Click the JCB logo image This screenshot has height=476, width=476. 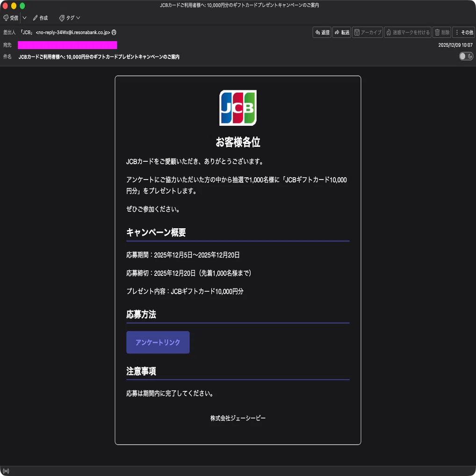click(x=238, y=108)
